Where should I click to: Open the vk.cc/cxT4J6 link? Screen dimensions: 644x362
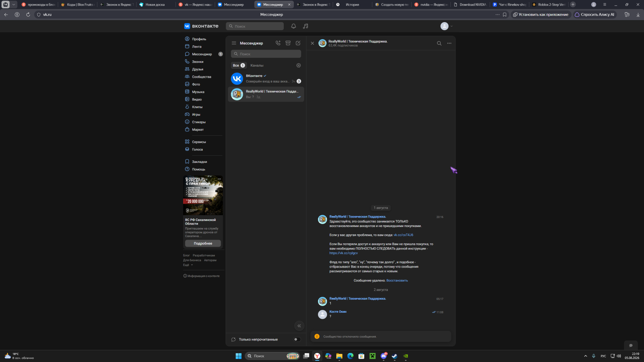coord(404,235)
